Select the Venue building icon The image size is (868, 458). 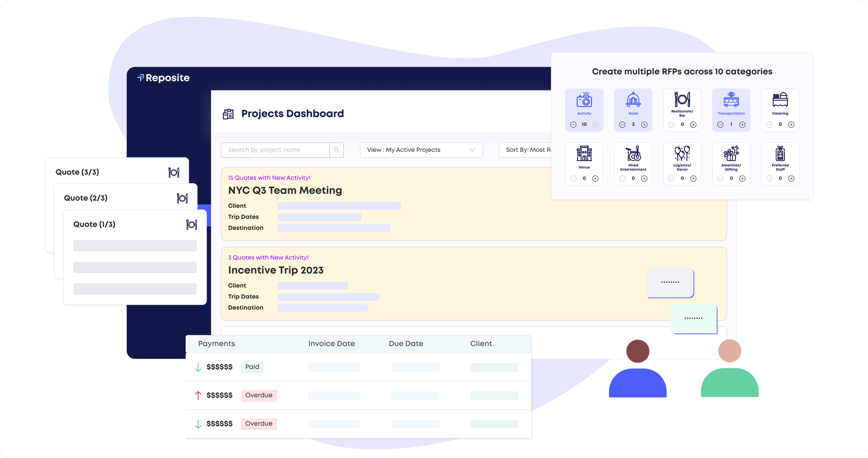(584, 154)
